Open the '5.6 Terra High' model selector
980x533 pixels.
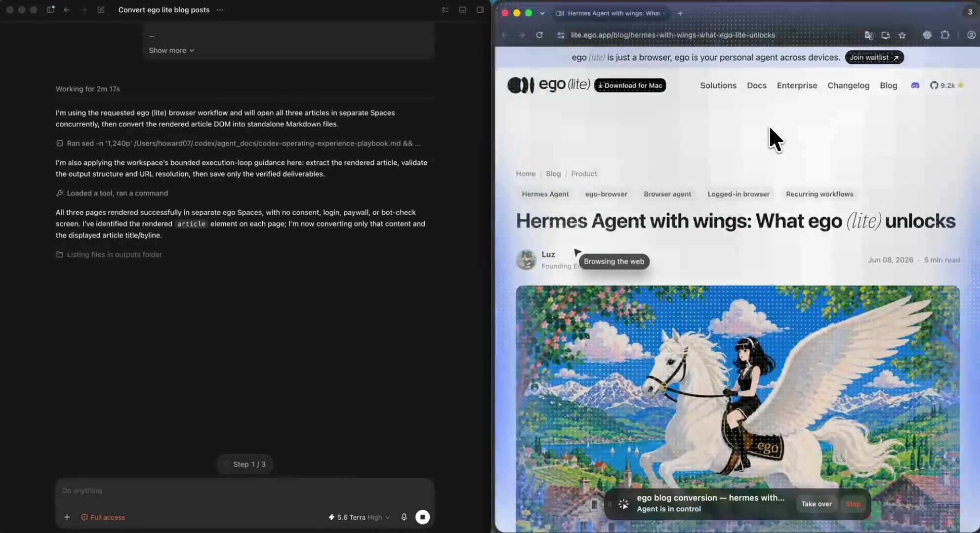click(x=360, y=517)
